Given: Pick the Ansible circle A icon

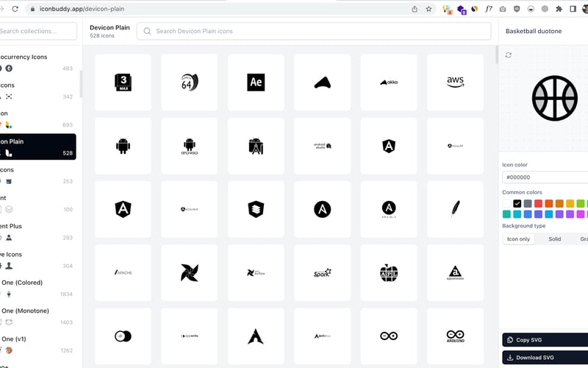Looking at the screenshot, I should pyautogui.click(x=323, y=209).
